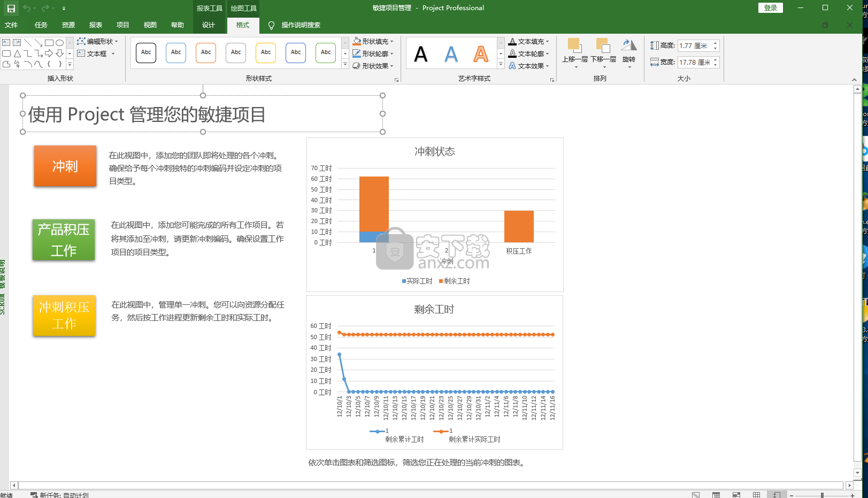Apply green outline Abc shape style
This screenshot has height=498, width=868.
point(326,52)
